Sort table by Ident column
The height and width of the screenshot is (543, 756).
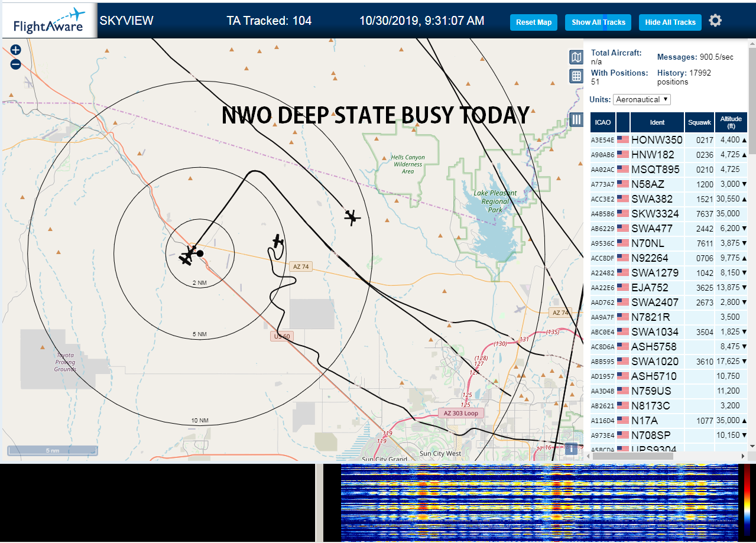click(657, 122)
